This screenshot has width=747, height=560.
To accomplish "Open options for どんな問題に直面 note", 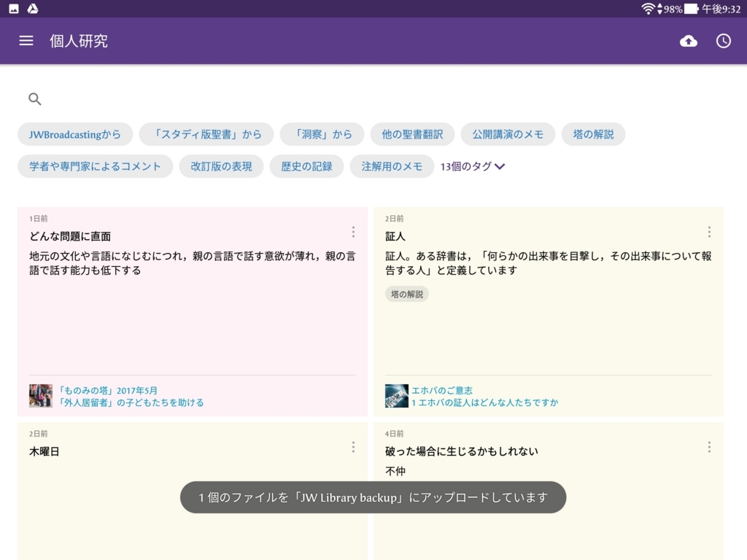I will [x=353, y=232].
